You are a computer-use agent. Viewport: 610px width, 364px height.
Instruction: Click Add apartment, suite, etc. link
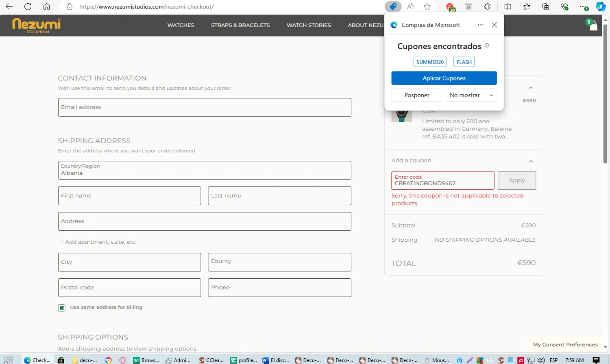point(98,242)
